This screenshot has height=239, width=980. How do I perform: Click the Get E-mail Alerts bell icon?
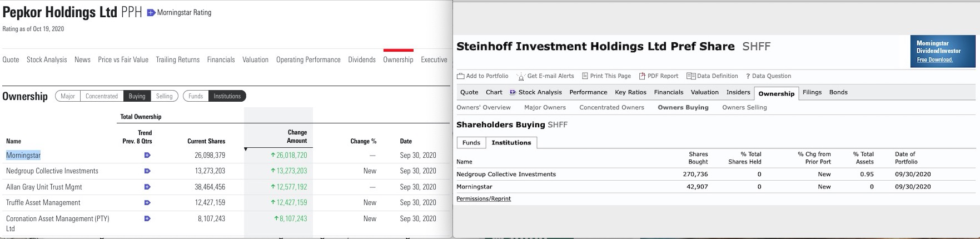coord(521,76)
